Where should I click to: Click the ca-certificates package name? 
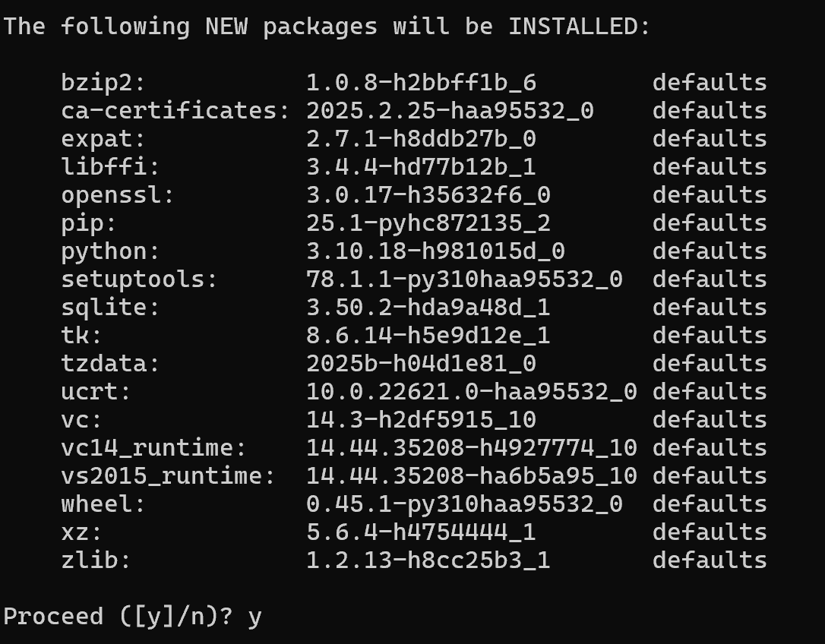tap(175, 111)
